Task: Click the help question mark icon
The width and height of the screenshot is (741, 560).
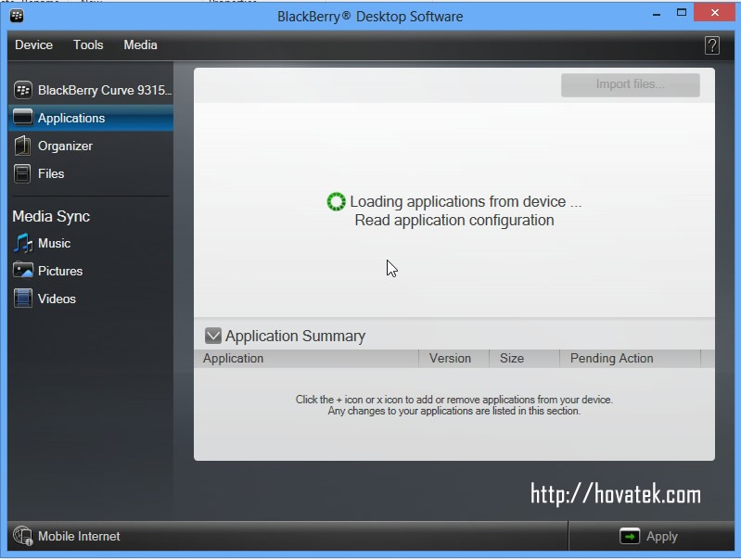Action: [x=711, y=45]
